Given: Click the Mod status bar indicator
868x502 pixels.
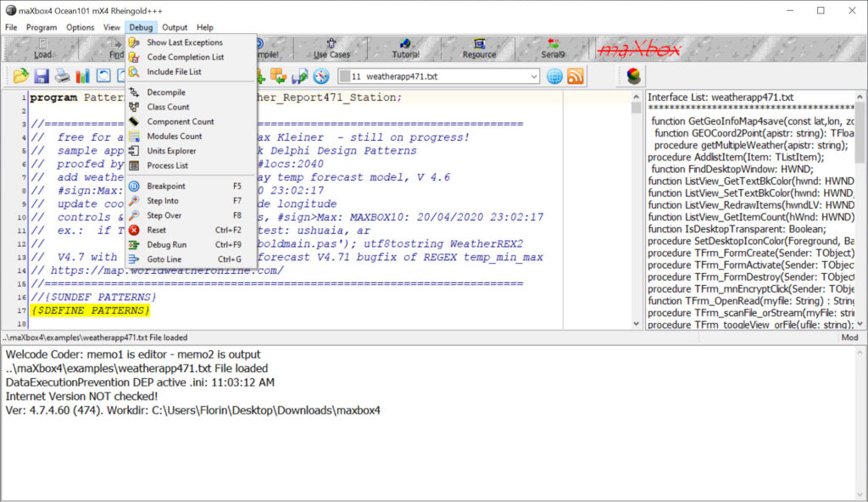Looking at the screenshot, I should click(x=849, y=337).
